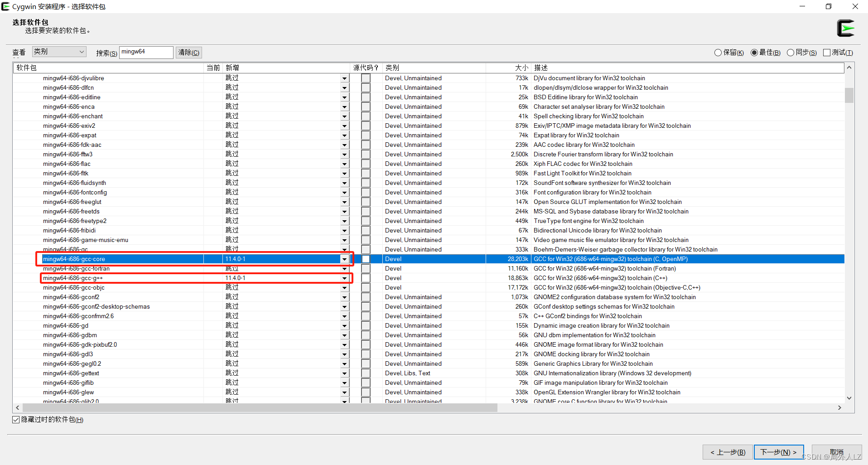Select the mingw64-i686-gcc-fortran package name
This screenshot has height=465, width=868.
76,269
